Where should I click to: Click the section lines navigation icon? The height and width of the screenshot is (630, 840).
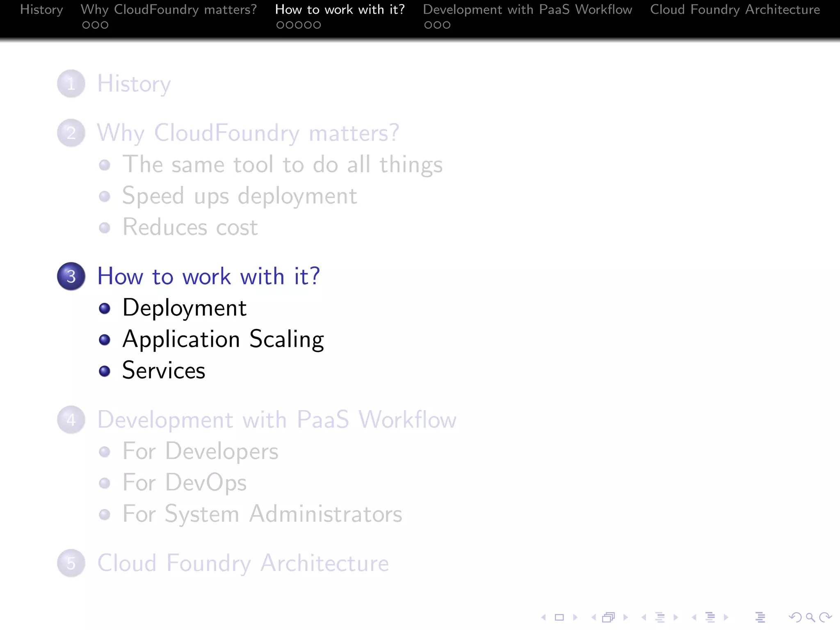(x=710, y=617)
